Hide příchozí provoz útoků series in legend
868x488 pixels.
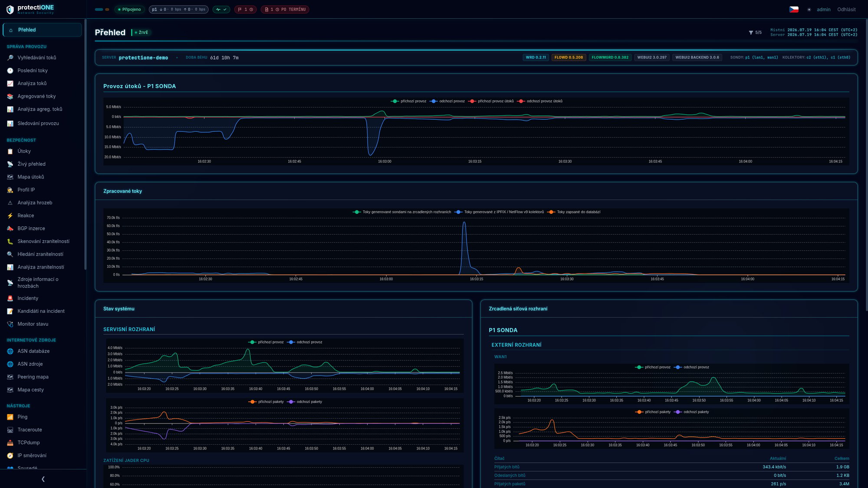click(491, 101)
